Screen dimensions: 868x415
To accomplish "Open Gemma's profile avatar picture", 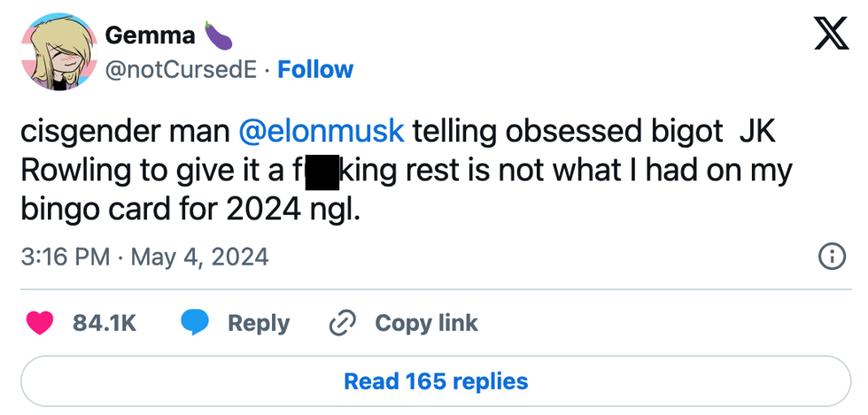I will point(53,52).
